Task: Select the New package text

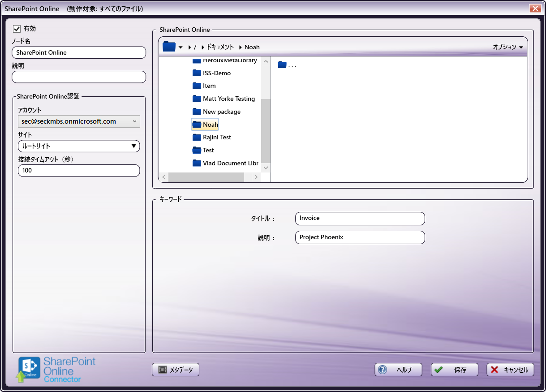Action: [222, 112]
